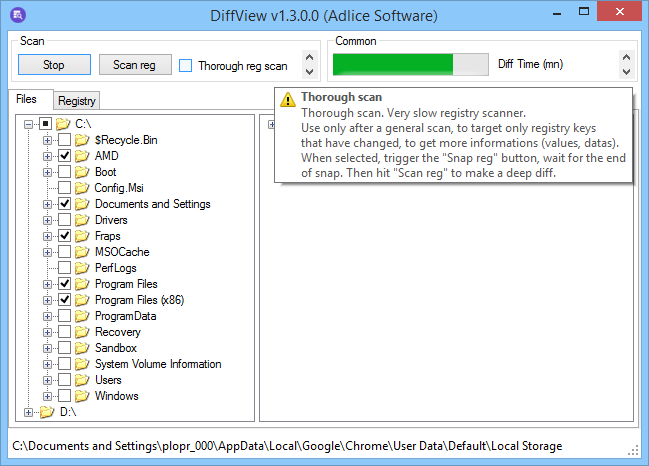Click the Scan reg button

click(135, 65)
